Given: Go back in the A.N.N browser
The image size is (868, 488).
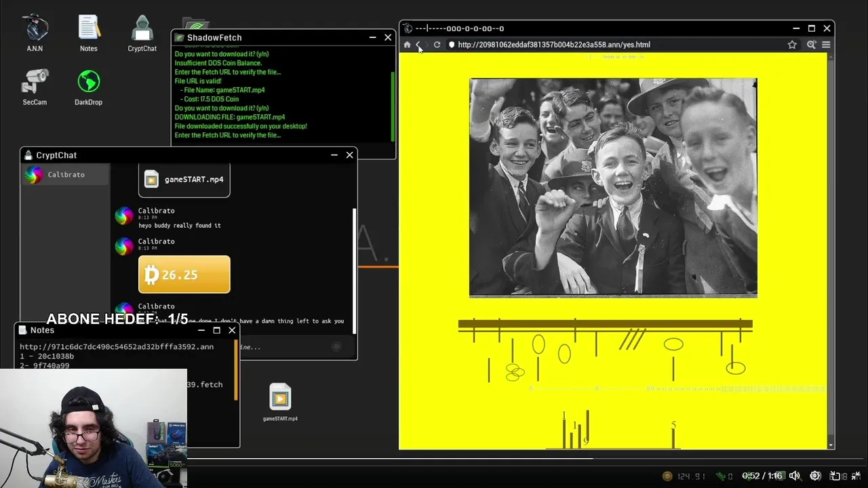Looking at the screenshot, I should tap(418, 45).
